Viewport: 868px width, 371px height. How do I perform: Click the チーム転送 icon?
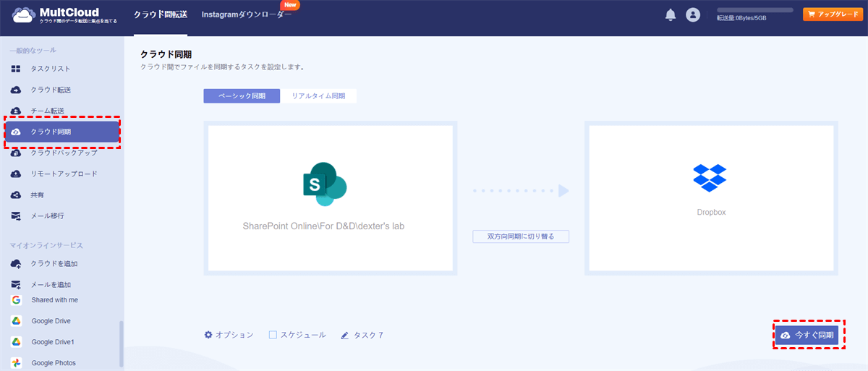16,111
